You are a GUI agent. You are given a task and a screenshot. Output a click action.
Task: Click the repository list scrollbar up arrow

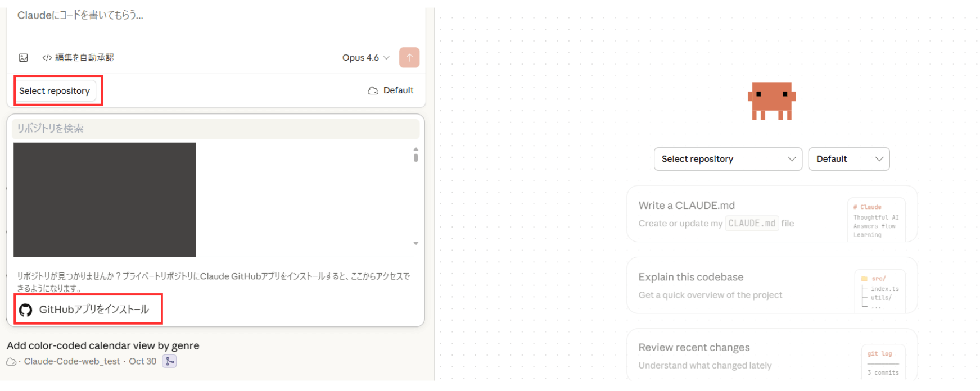click(x=416, y=149)
